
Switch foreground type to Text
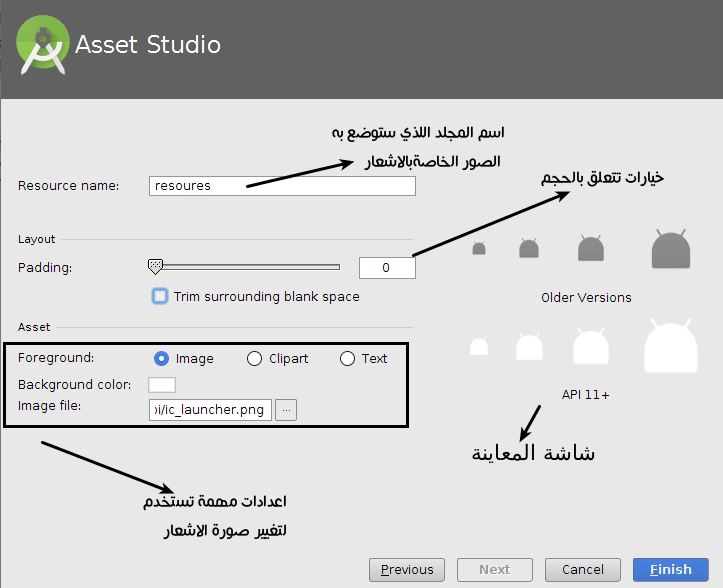(x=347, y=358)
